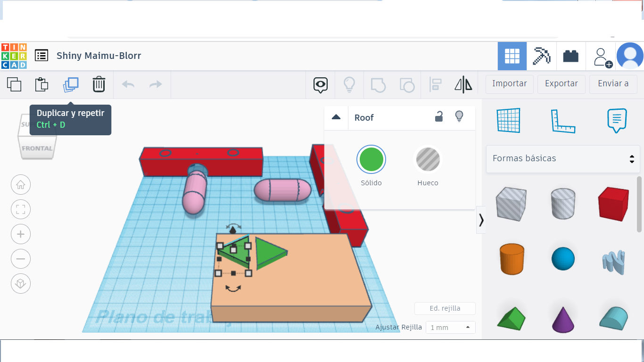Open the user profile avatar
Screen dimensions: 644x362
pyautogui.click(x=630, y=56)
